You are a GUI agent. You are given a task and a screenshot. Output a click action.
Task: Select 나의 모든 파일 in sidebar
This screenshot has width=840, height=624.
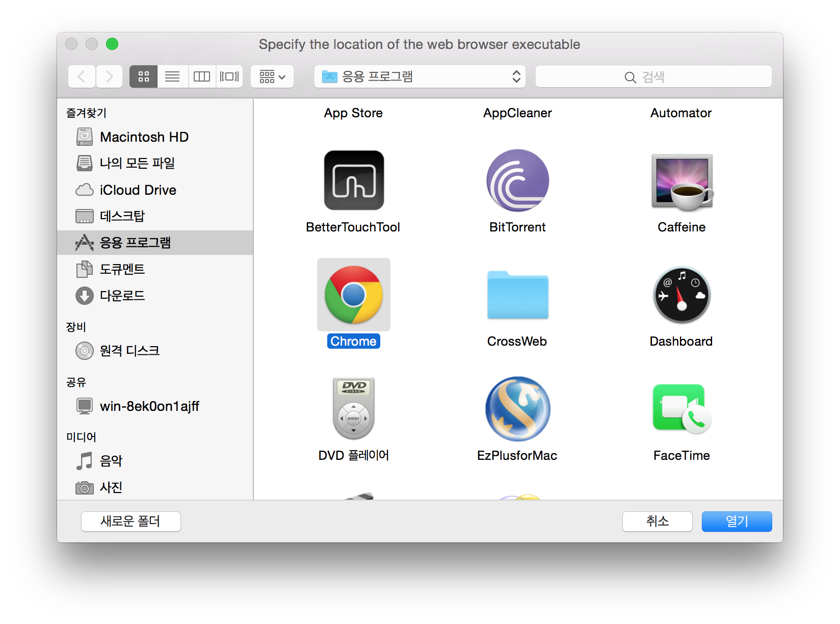click(155, 163)
